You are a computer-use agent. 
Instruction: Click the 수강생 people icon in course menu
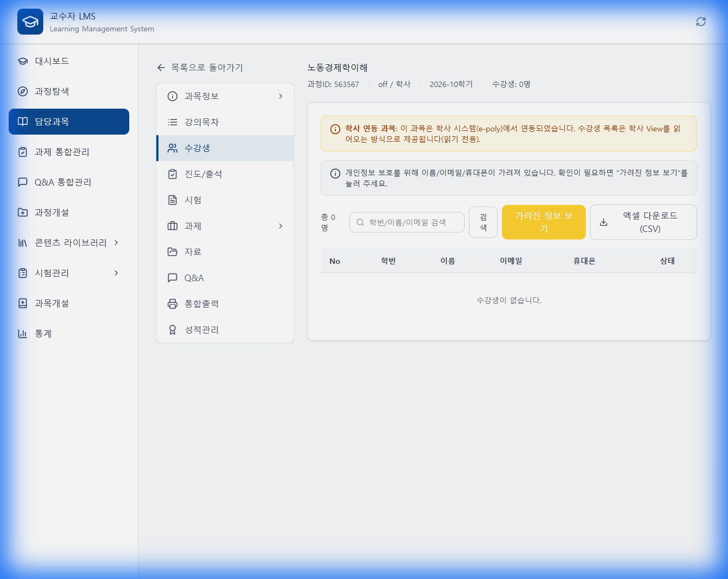click(173, 148)
